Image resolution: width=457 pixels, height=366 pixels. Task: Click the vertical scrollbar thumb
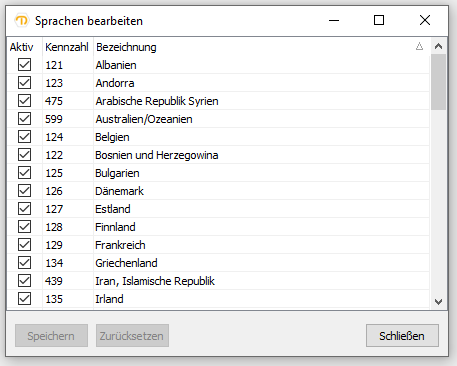[x=438, y=82]
